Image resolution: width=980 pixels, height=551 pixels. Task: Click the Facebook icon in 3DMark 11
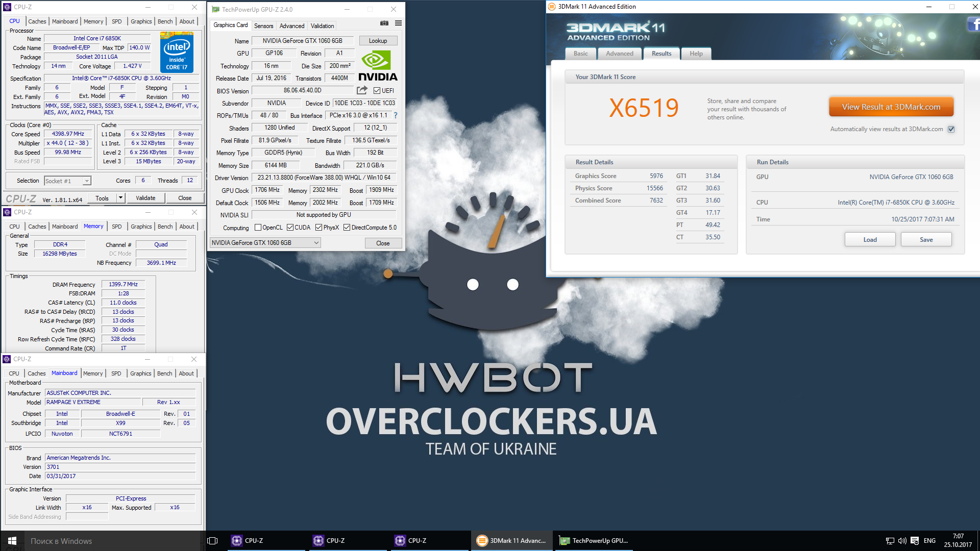point(974,24)
